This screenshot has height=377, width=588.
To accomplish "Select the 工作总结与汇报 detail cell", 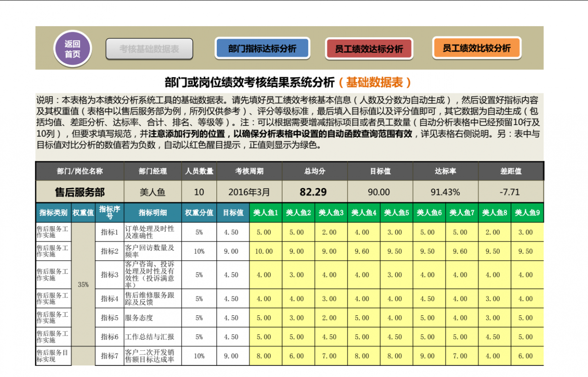I will click(x=153, y=337).
